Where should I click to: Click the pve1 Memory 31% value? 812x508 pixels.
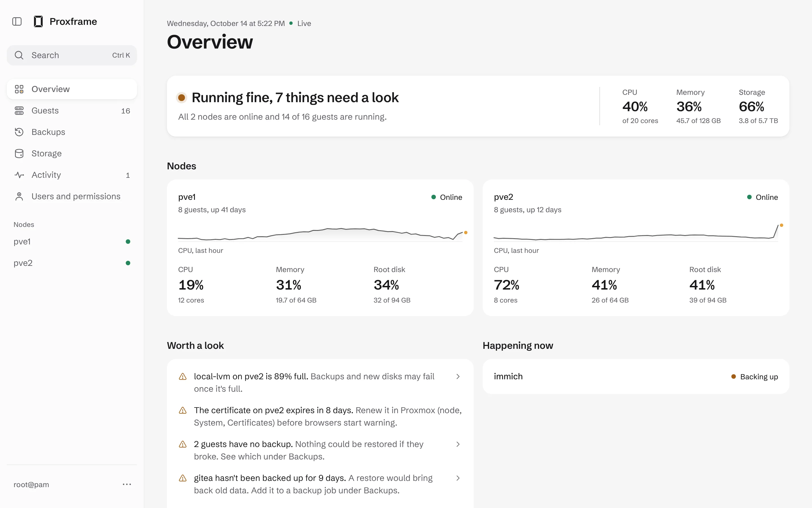tap(288, 285)
